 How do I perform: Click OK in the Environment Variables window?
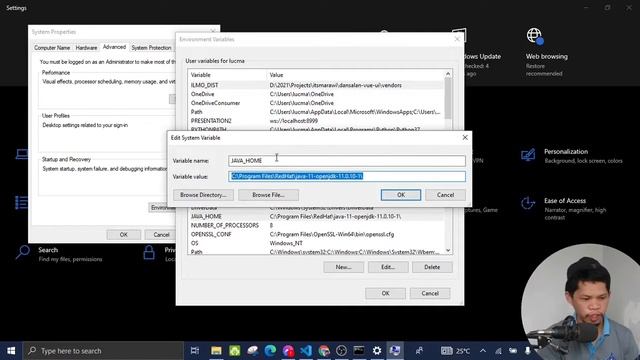point(385,293)
